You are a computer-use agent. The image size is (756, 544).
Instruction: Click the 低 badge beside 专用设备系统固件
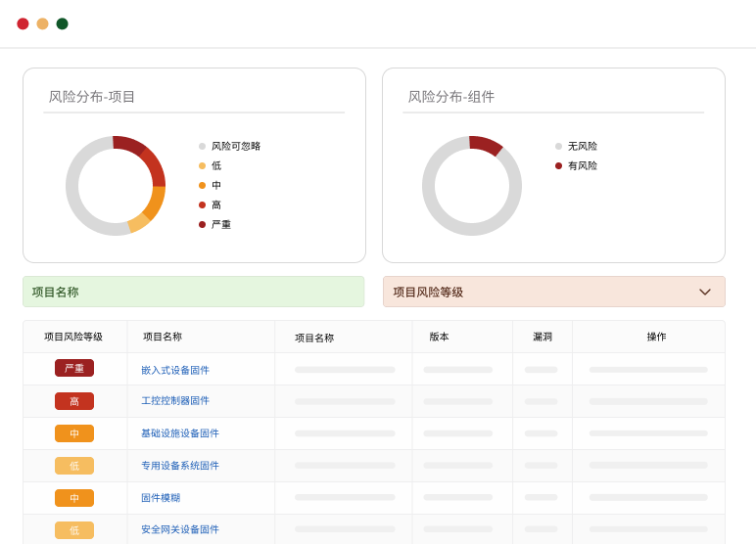[74, 466]
